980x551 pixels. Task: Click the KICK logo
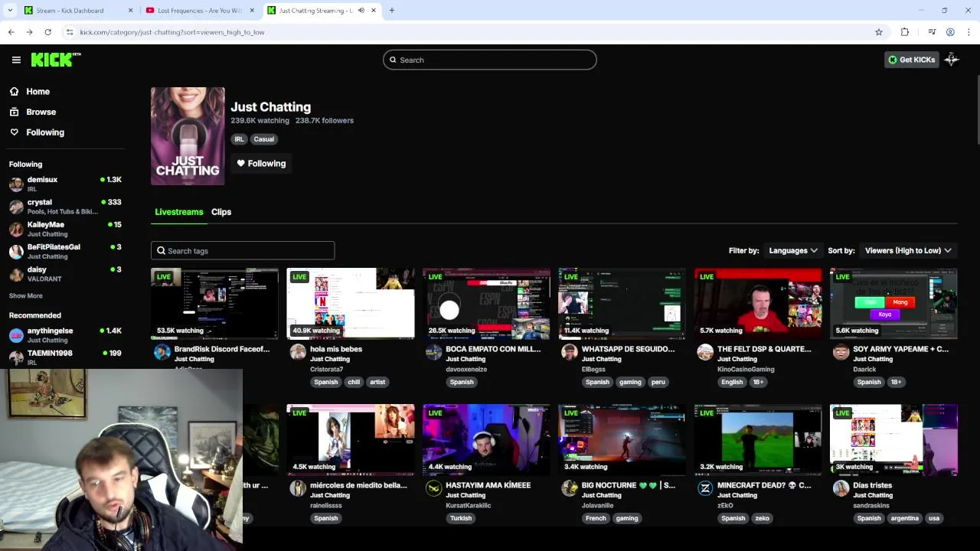56,60
